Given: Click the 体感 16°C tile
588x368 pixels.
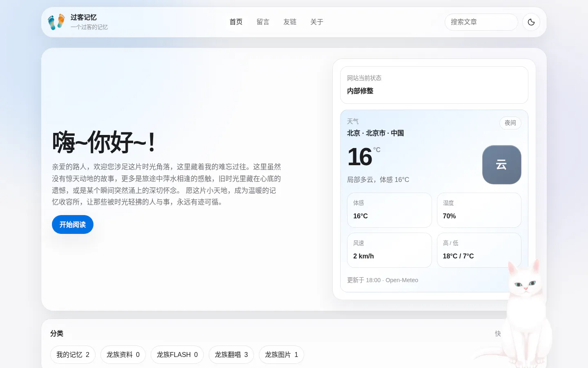Looking at the screenshot, I should (x=390, y=210).
